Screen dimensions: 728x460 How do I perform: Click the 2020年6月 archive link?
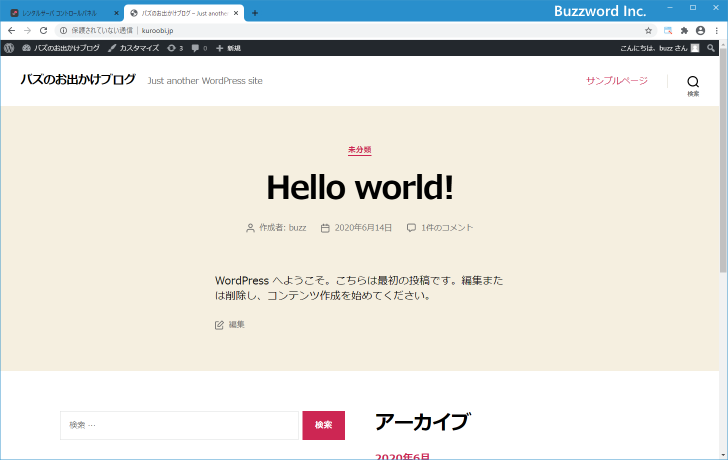[x=403, y=456]
